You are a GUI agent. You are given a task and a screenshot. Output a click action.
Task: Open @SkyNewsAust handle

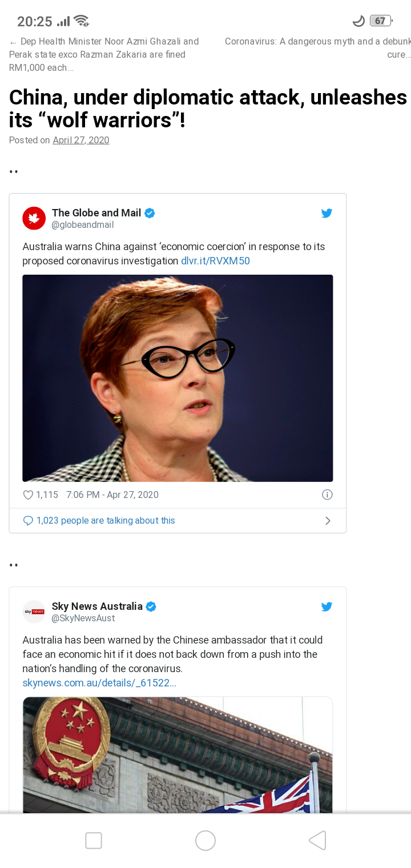coord(83,618)
